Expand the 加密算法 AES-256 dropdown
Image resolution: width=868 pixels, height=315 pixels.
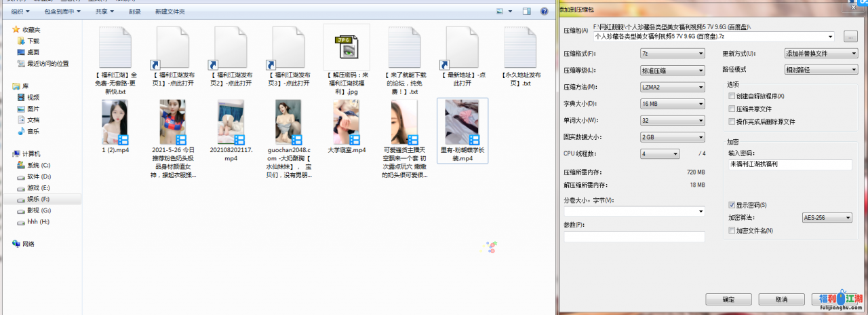(x=827, y=218)
